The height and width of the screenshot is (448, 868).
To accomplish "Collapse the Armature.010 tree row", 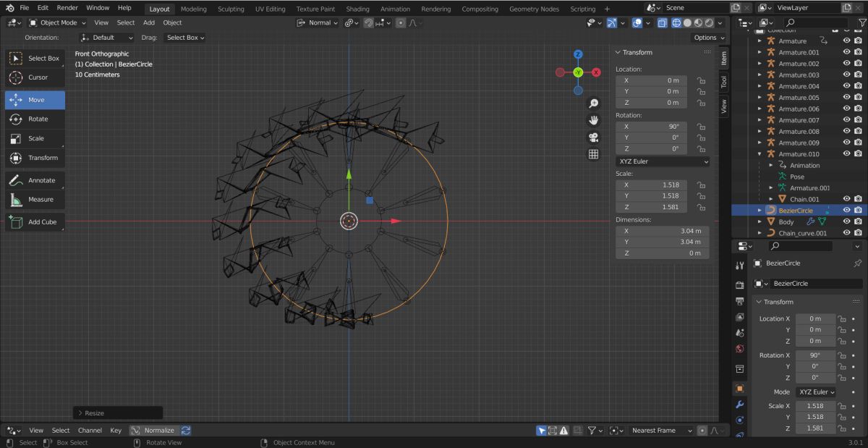I will [x=759, y=154].
